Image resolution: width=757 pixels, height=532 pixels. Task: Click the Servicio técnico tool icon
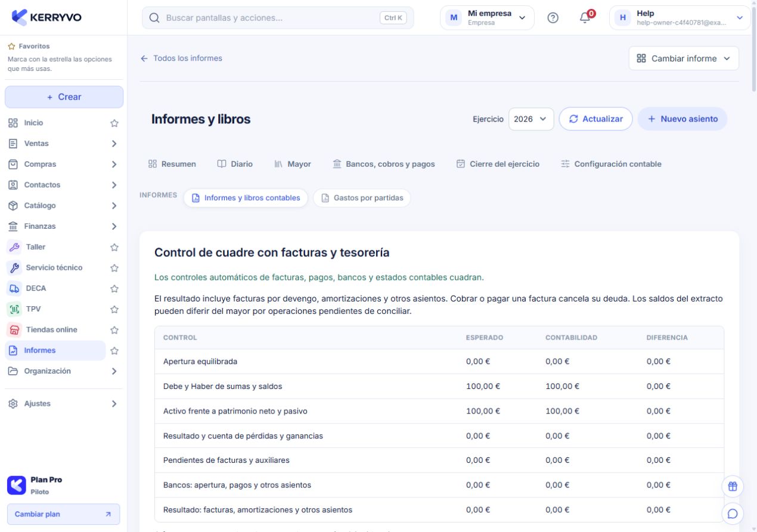(x=14, y=267)
